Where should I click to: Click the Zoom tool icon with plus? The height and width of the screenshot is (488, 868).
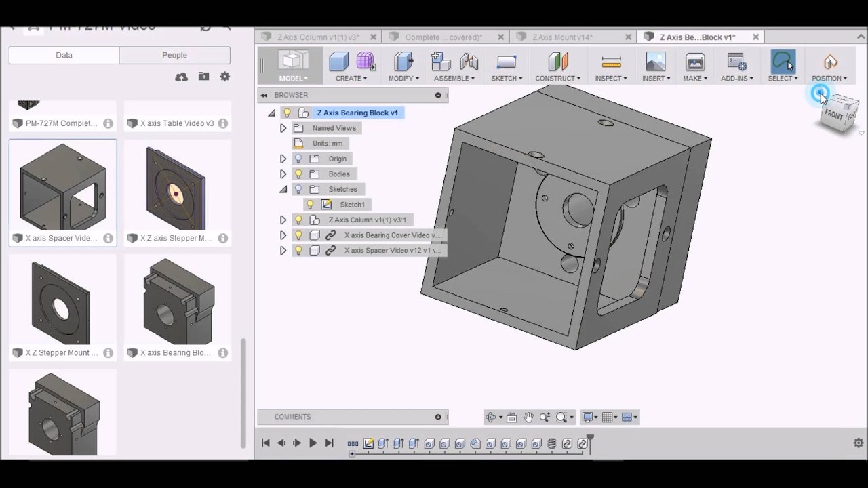pos(545,418)
